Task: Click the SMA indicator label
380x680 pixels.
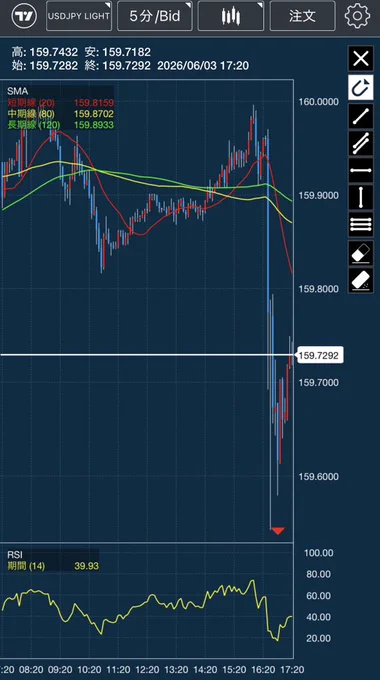Action: (x=18, y=91)
